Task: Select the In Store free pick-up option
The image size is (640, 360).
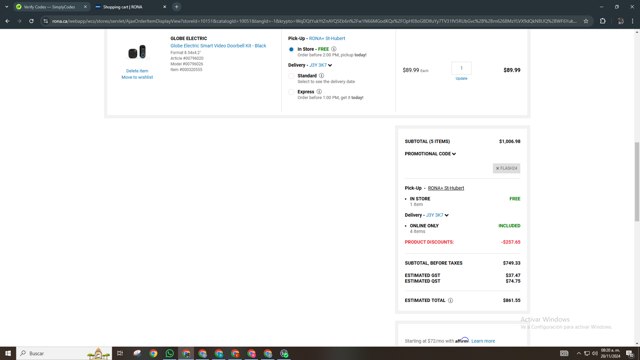Action: (x=291, y=49)
